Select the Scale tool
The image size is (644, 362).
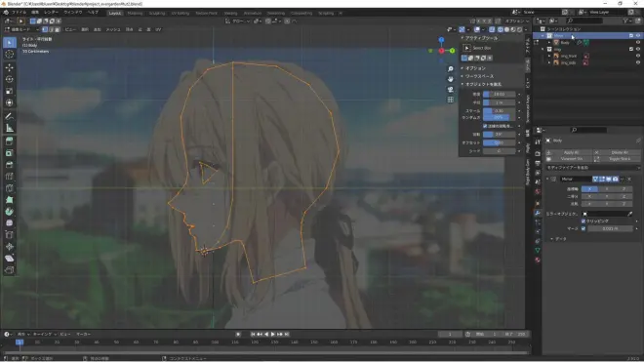click(x=10, y=91)
